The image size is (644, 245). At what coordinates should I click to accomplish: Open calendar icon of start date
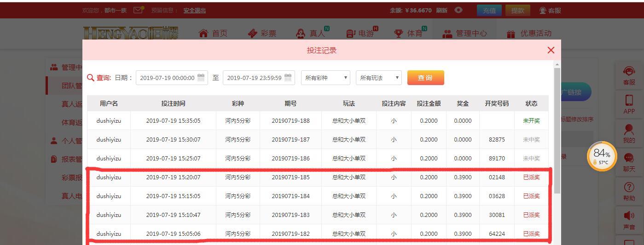click(x=201, y=77)
